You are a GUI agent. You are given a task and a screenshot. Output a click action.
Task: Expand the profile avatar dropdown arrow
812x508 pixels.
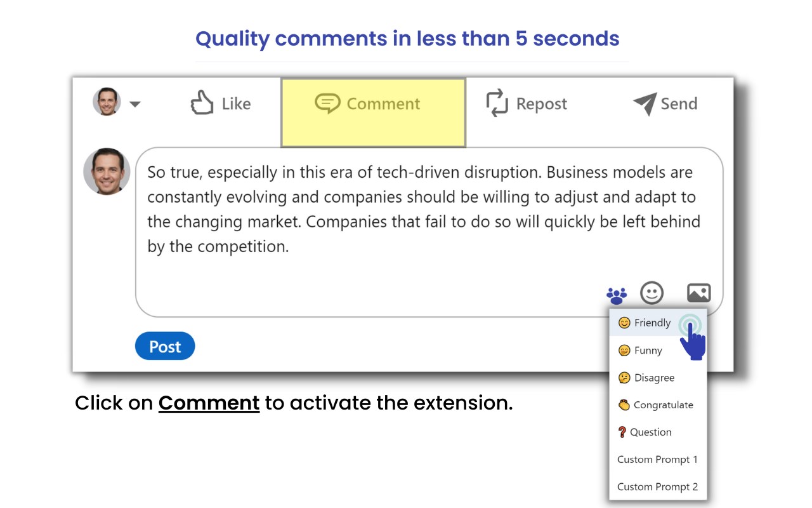tap(135, 104)
